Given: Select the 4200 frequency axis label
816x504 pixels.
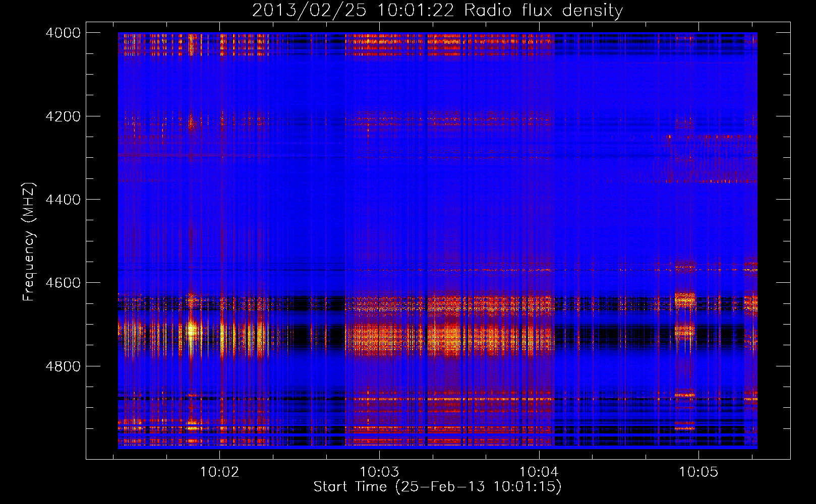Looking at the screenshot, I should click(63, 116).
